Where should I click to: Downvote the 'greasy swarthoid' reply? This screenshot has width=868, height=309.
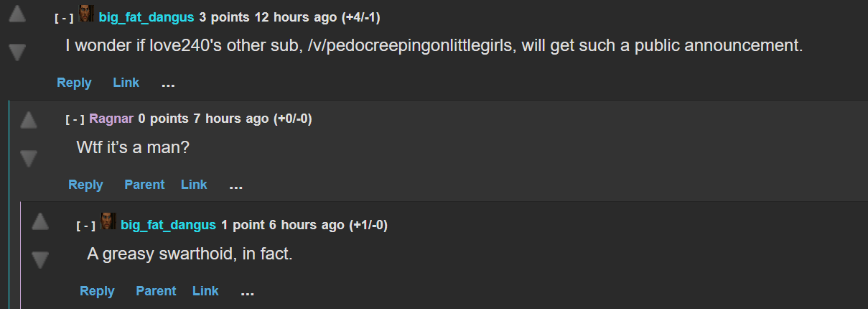tap(40, 259)
